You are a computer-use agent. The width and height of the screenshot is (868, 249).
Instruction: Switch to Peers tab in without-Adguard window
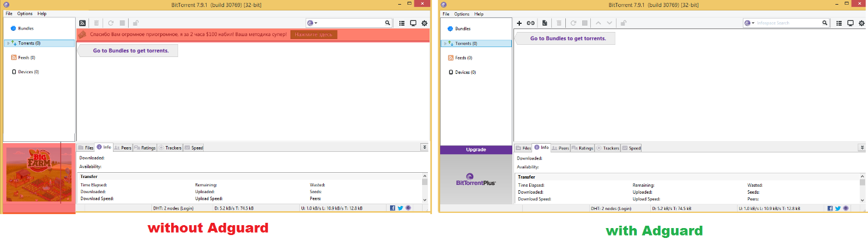pyautogui.click(x=123, y=148)
